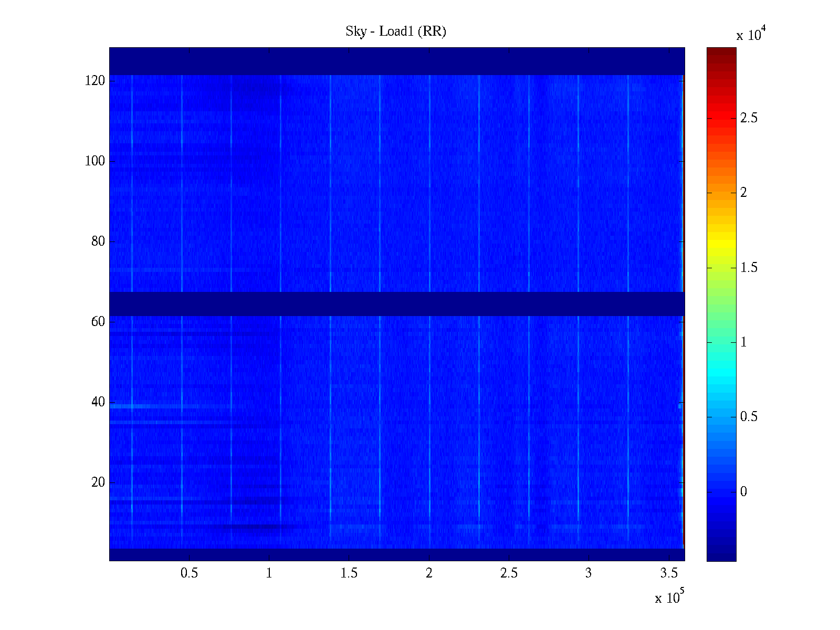Click the y-axis tick label 80
840x630 pixels.
tap(98, 241)
